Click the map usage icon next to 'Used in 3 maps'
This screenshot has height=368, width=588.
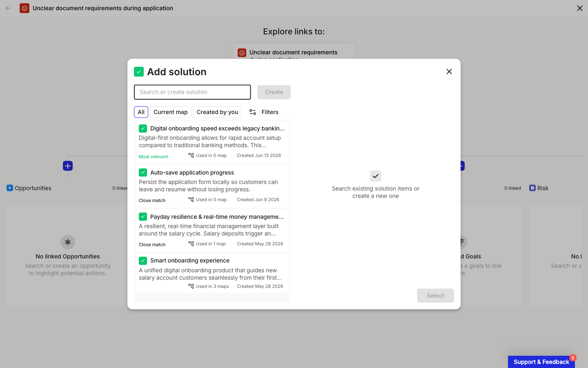click(x=191, y=286)
